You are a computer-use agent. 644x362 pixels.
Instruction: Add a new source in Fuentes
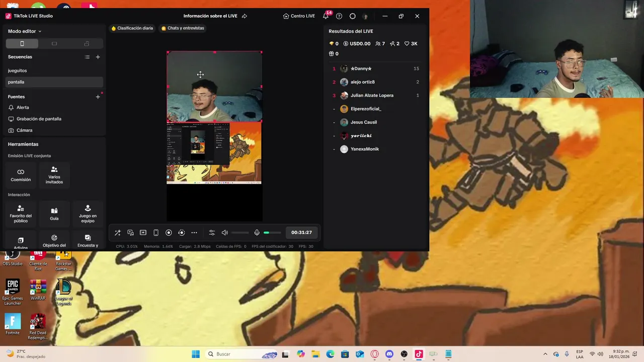coord(98,97)
